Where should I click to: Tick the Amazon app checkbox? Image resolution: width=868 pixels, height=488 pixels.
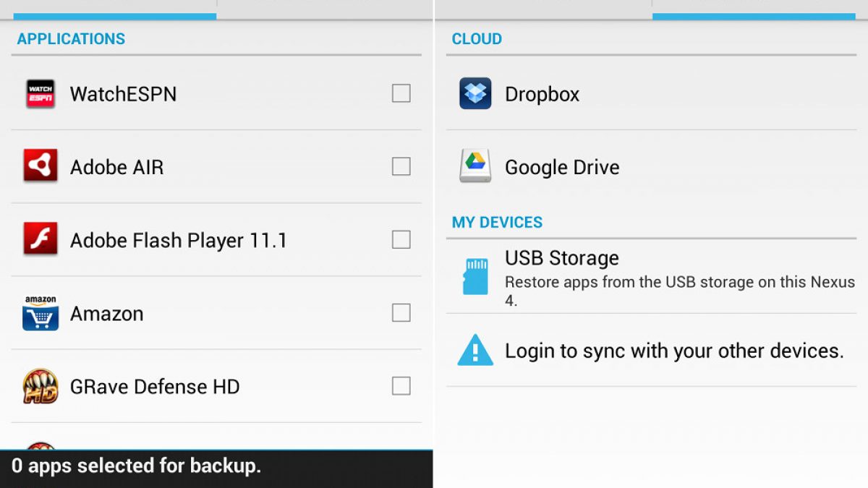[401, 312]
